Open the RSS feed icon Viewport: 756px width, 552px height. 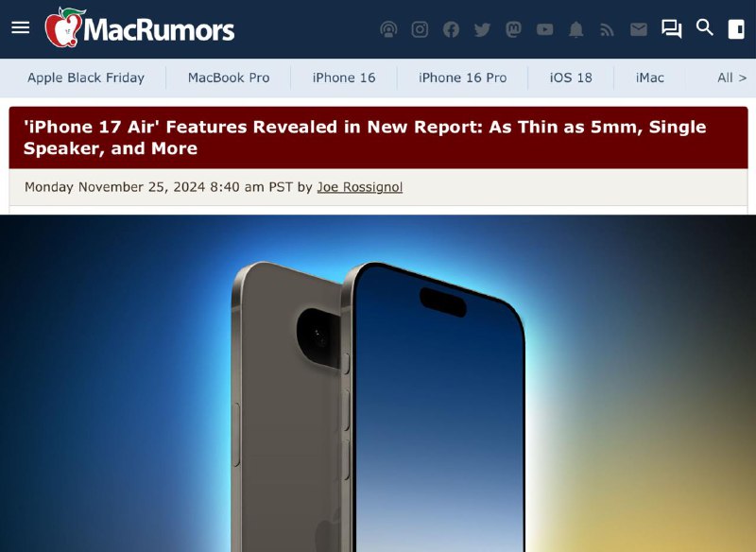pyautogui.click(x=607, y=30)
